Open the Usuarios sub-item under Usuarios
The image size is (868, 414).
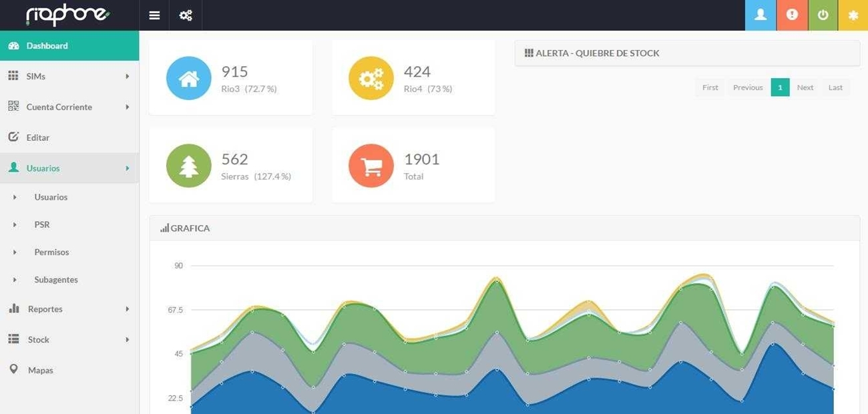(x=51, y=197)
